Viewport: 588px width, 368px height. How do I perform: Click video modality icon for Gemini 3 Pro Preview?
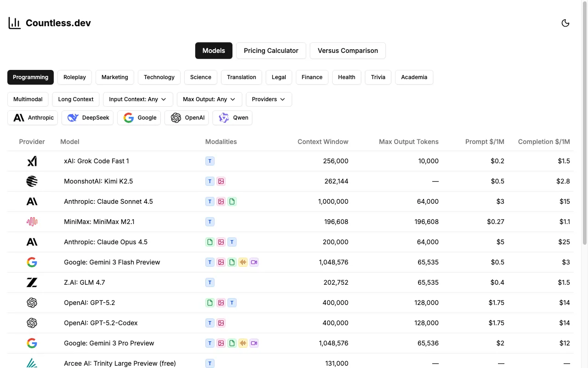click(x=254, y=343)
